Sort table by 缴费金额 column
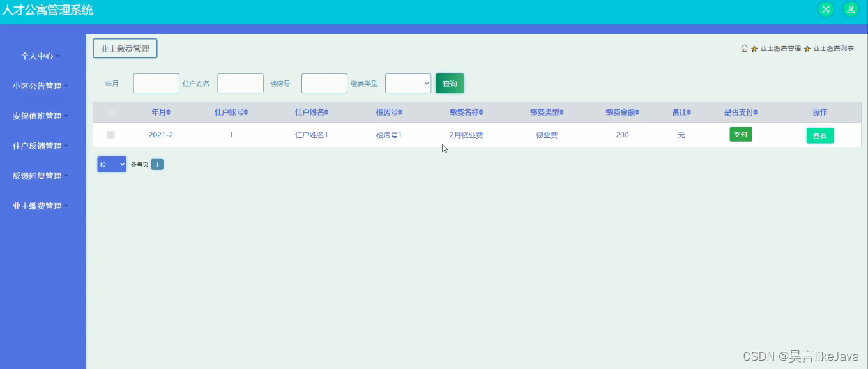This screenshot has height=369, width=868. pos(623,112)
